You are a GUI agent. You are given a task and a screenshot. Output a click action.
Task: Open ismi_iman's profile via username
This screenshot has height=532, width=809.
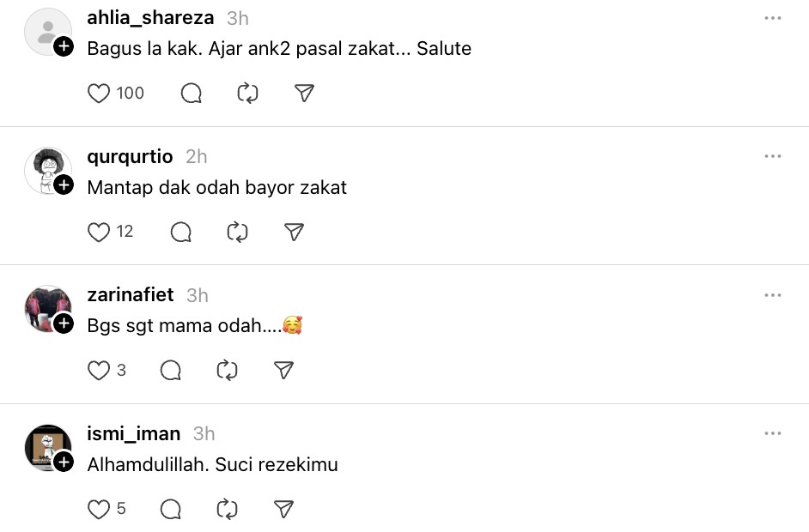tap(134, 433)
